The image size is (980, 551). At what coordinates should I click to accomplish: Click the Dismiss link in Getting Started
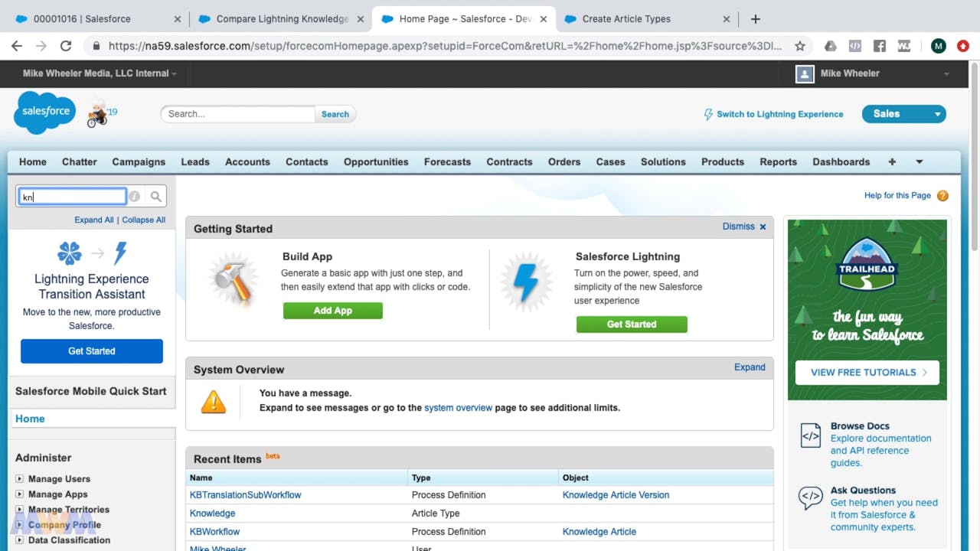[738, 227]
